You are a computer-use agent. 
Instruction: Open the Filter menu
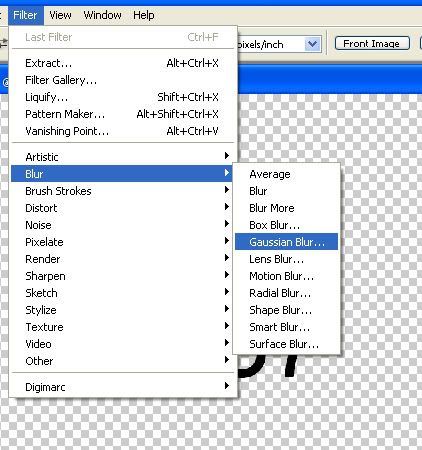pos(26,15)
